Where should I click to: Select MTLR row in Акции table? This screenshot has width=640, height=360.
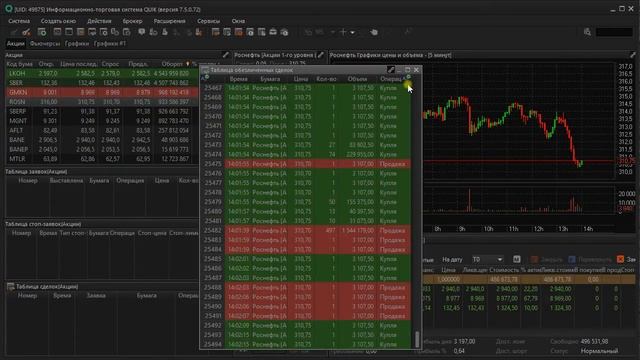[x=102, y=159]
